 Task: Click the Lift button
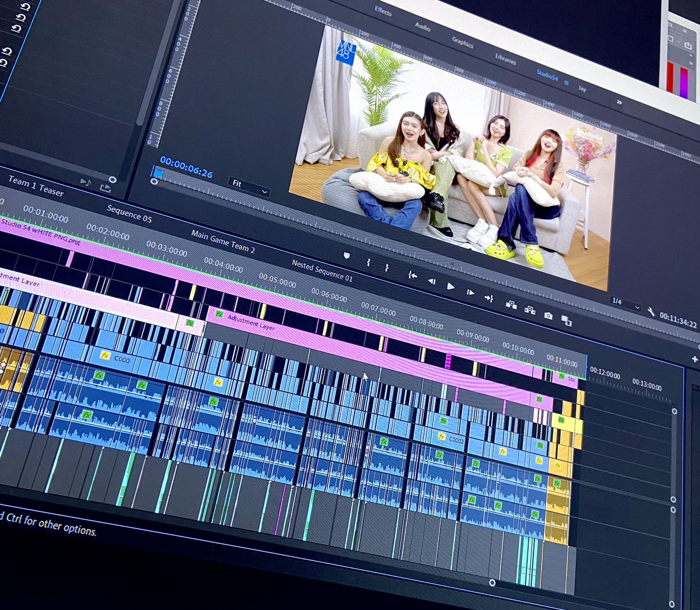[510, 304]
